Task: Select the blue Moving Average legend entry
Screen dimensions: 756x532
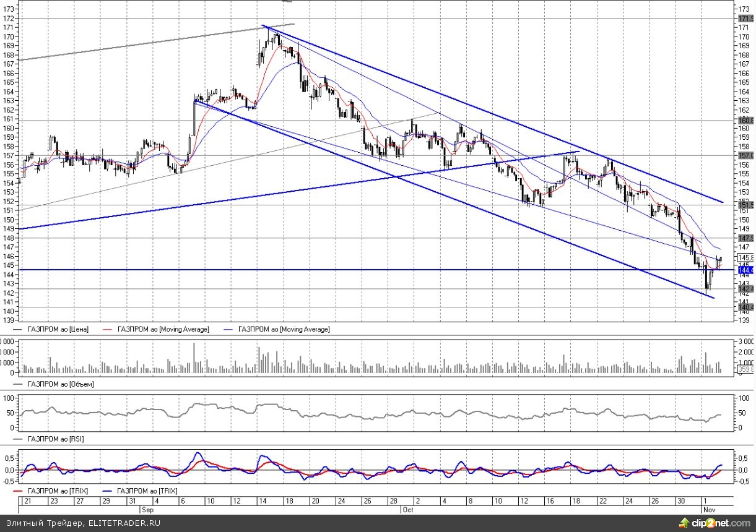Action: 284,330
